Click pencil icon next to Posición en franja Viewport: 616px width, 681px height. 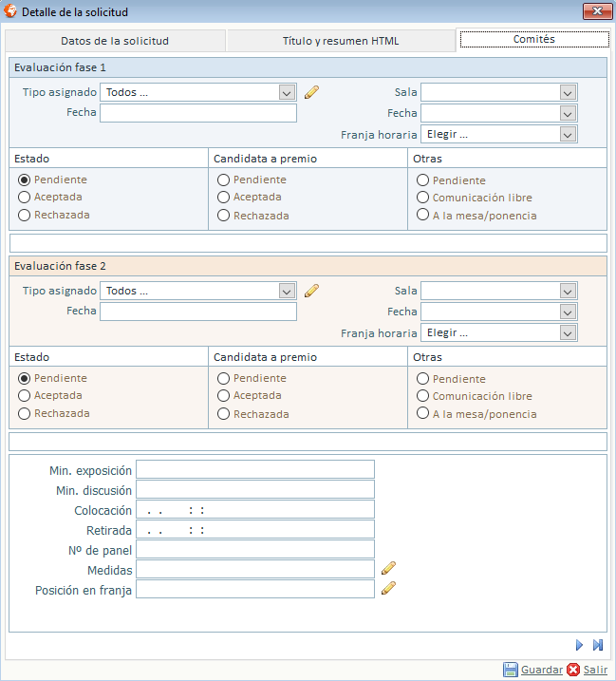click(388, 588)
